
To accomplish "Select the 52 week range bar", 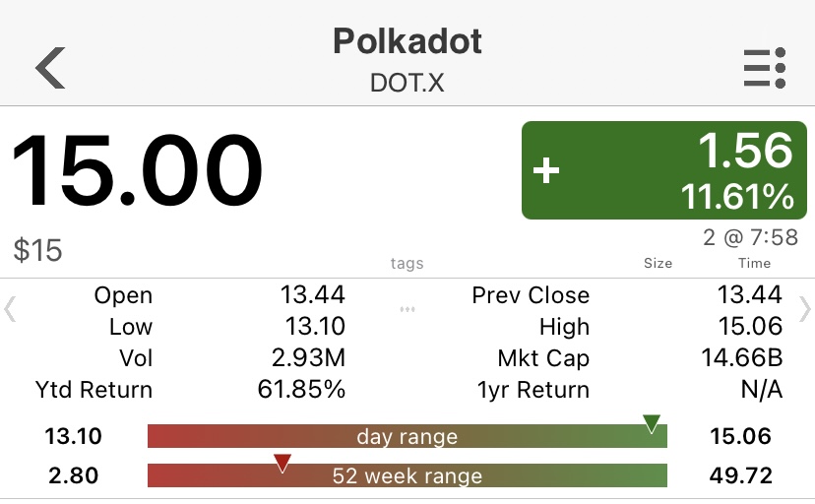I will [407, 475].
